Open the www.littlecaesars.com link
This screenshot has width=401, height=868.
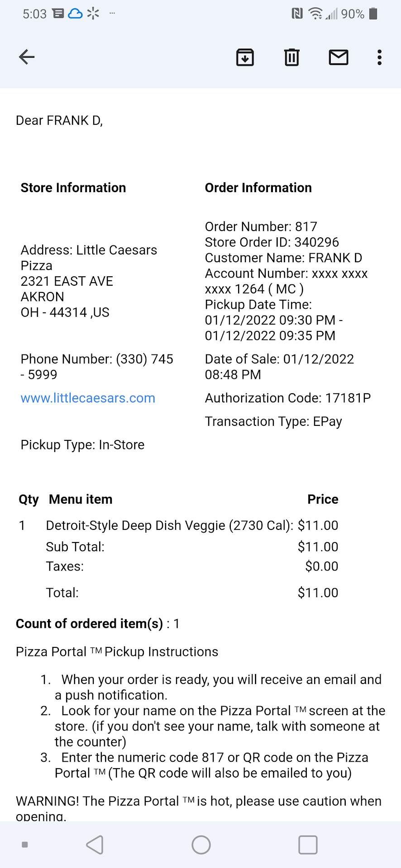88,398
